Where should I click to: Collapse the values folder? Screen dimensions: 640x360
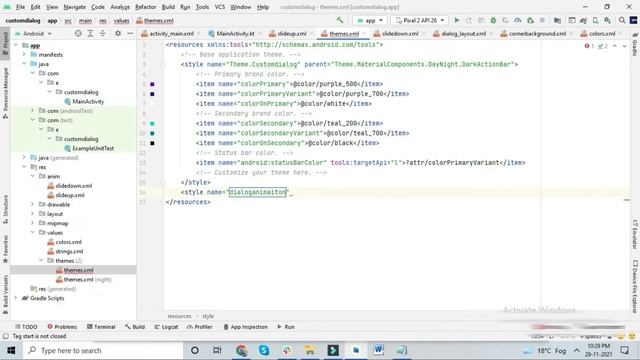pyautogui.click(x=33, y=232)
